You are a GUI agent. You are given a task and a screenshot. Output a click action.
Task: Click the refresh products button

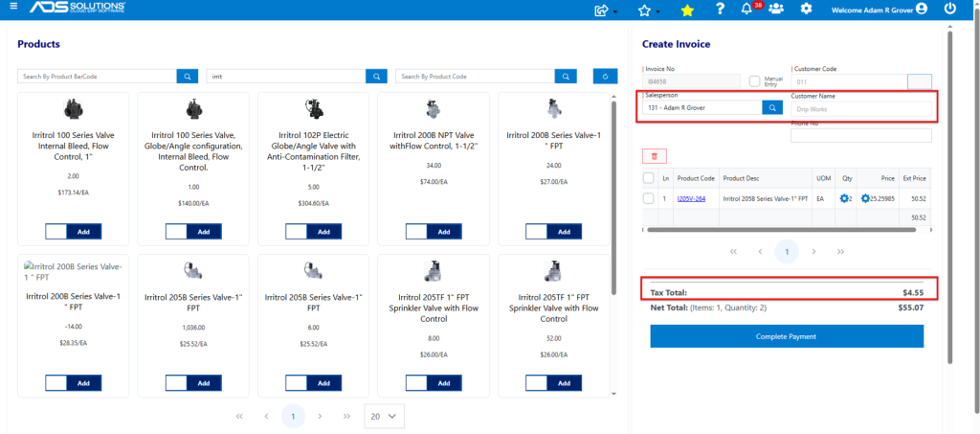pyautogui.click(x=606, y=77)
